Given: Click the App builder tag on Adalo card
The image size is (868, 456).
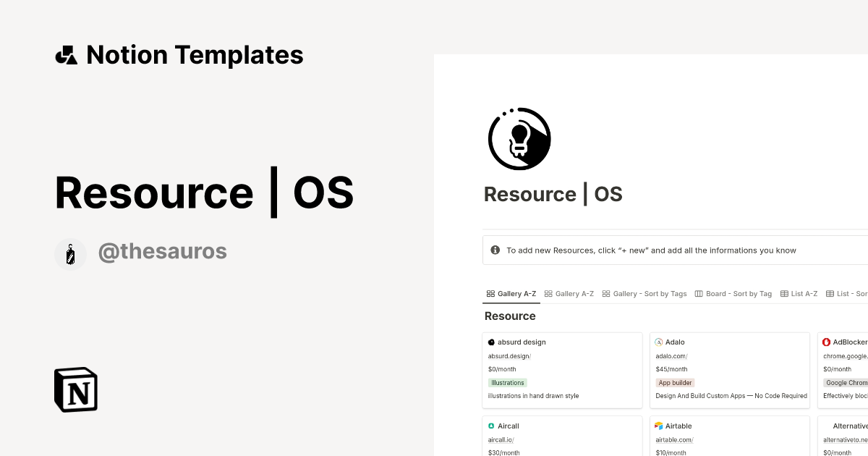Looking at the screenshot, I should 675,382.
